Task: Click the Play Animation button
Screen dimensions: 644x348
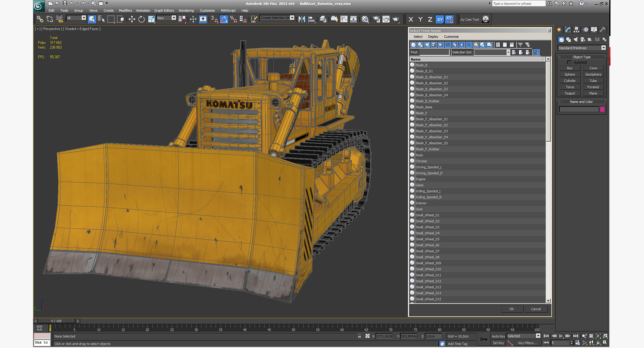Action: (x=561, y=336)
